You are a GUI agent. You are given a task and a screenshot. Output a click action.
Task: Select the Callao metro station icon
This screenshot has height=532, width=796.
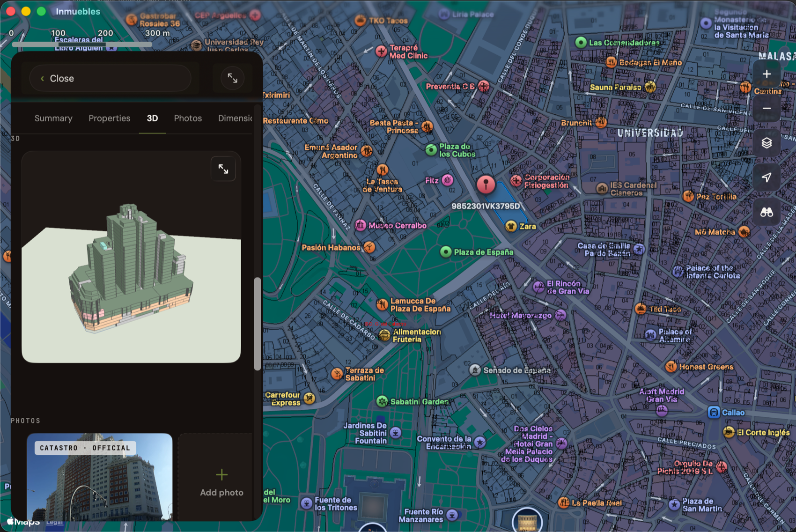714,413
